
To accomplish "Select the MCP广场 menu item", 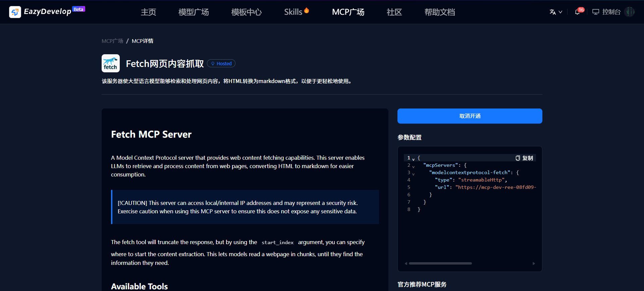I will point(348,12).
